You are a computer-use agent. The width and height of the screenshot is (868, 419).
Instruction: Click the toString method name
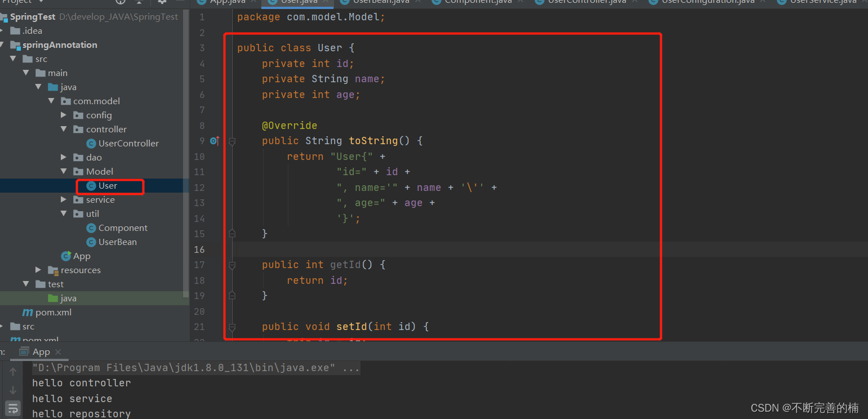point(373,141)
